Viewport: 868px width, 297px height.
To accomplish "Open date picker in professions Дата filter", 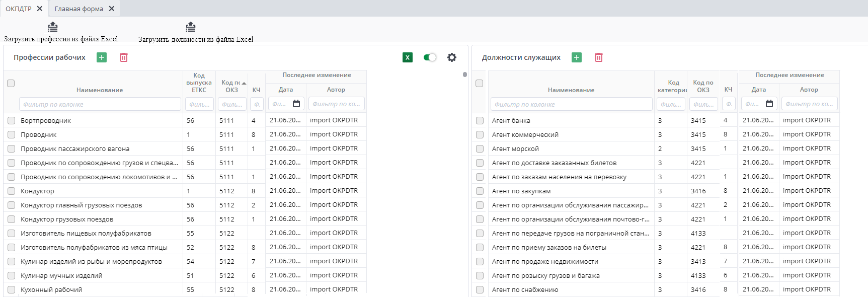I will (296, 104).
